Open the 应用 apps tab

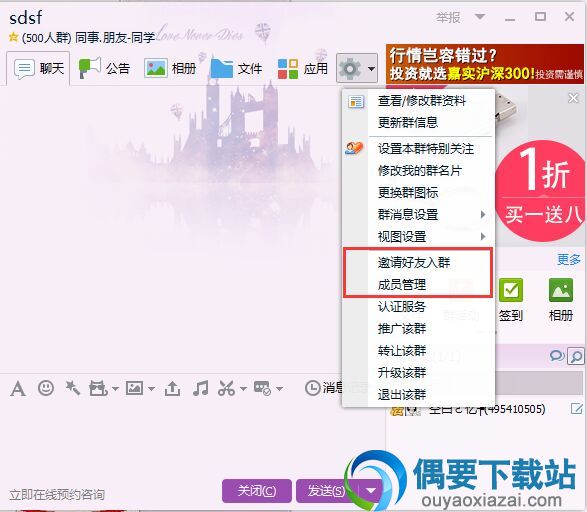(x=302, y=68)
